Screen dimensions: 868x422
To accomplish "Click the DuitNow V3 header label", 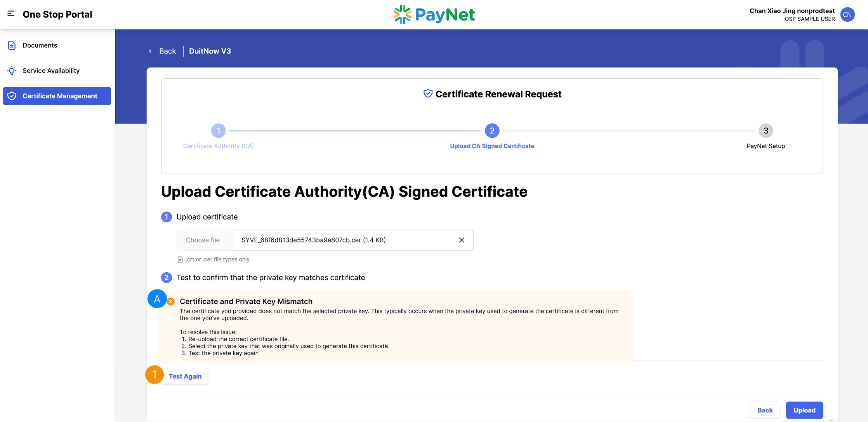I will pyautogui.click(x=210, y=51).
